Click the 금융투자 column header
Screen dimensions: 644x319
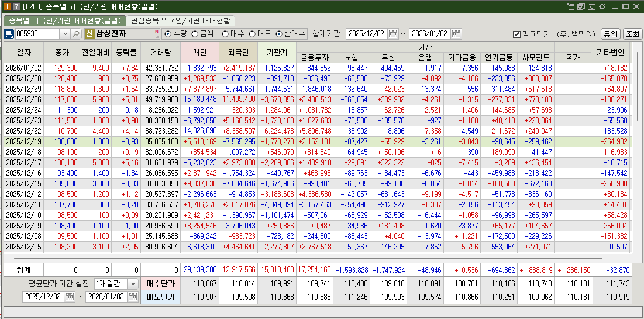pos(315,57)
